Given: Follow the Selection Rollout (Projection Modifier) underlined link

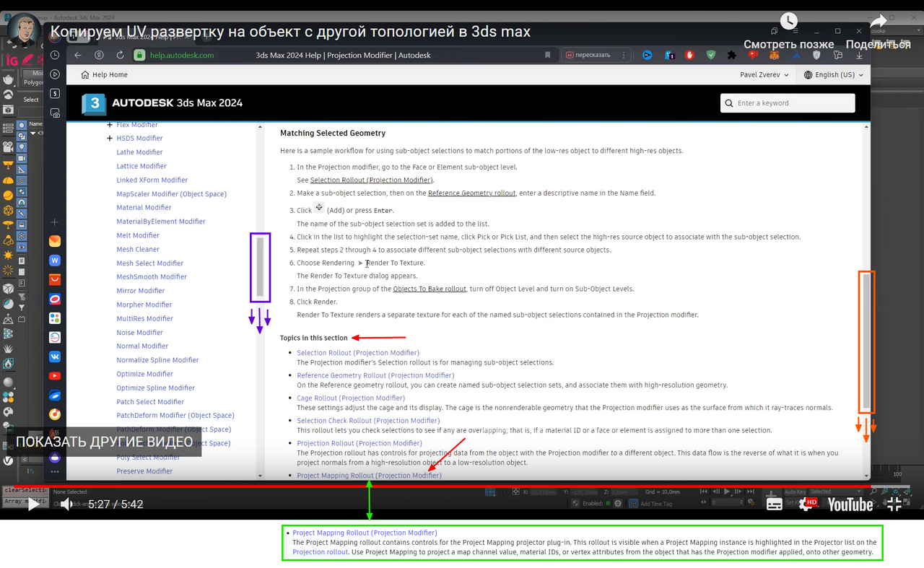Looking at the screenshot, I should [x=371, y=180].
